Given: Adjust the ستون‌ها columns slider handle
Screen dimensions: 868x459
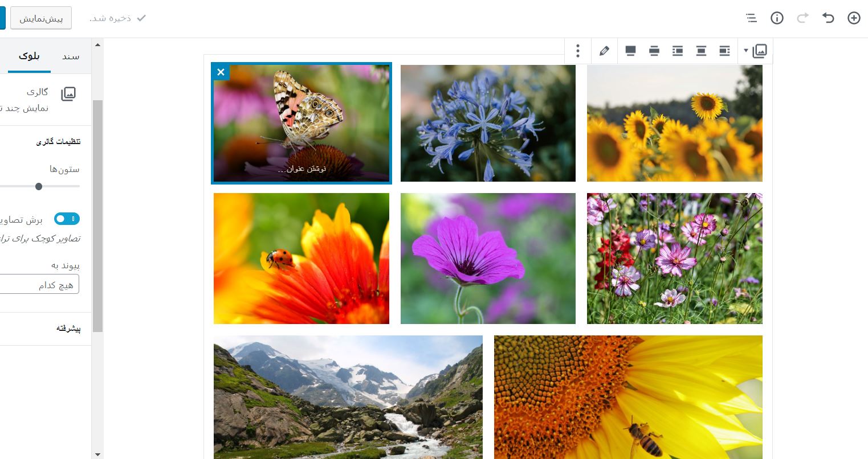Looking at the screenshot, I should pos(39,186).
